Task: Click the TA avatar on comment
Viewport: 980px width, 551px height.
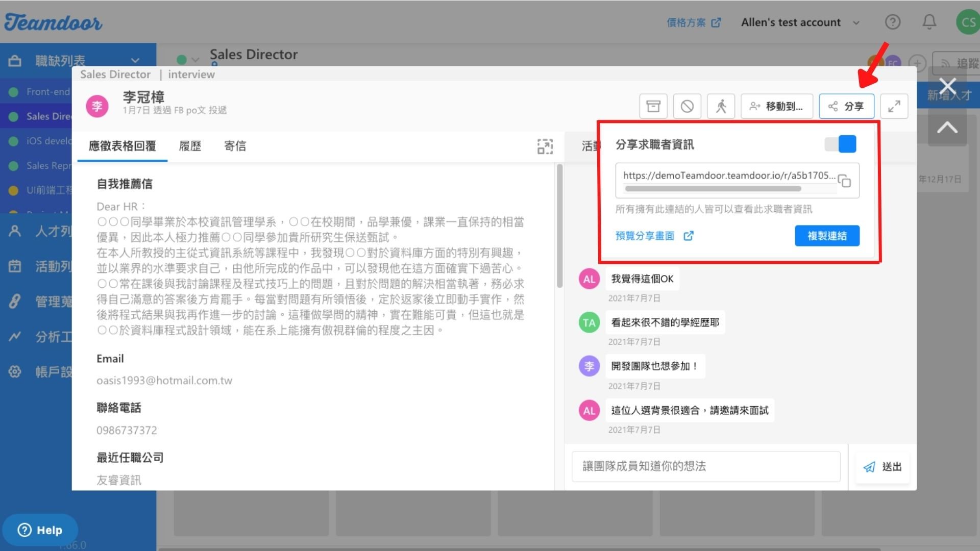Action: tap(589, 322)
